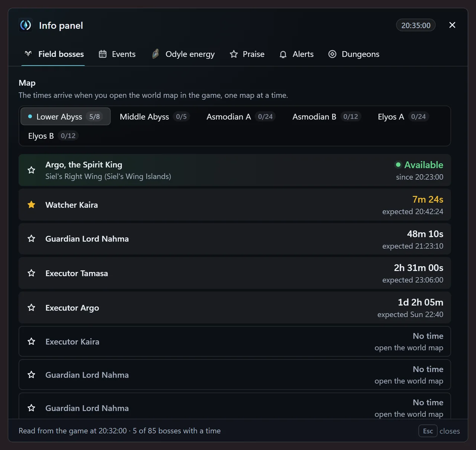Click the Esc key hint
This screenshot has width=476, height=450.
(428, 431)
